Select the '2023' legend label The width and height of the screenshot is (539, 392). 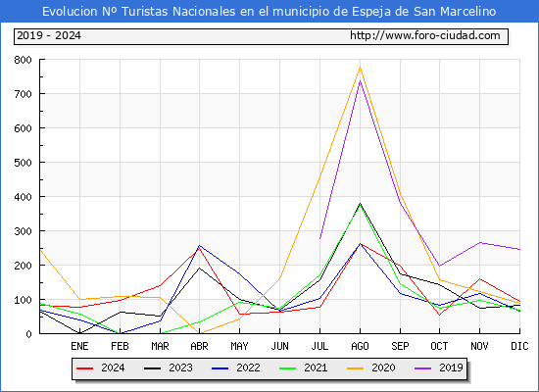180,367
